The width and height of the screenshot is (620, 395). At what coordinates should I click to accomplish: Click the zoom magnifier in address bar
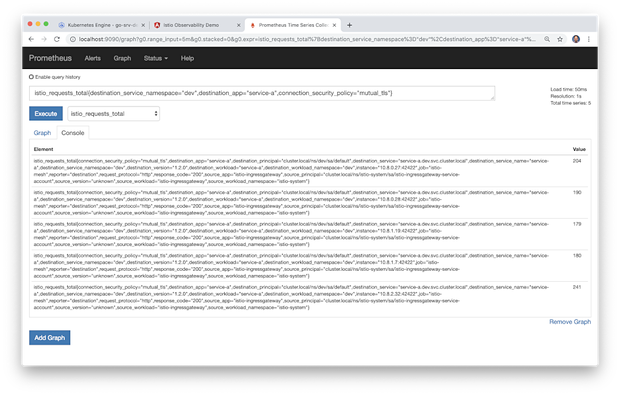click(547, 39)
